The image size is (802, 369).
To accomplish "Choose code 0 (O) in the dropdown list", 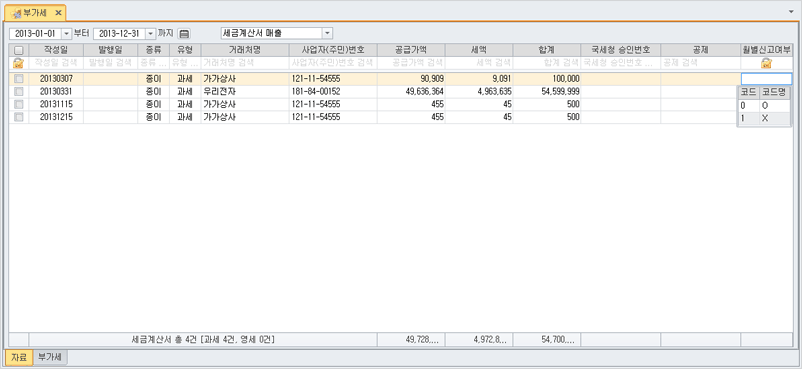I will coord(764,106).
